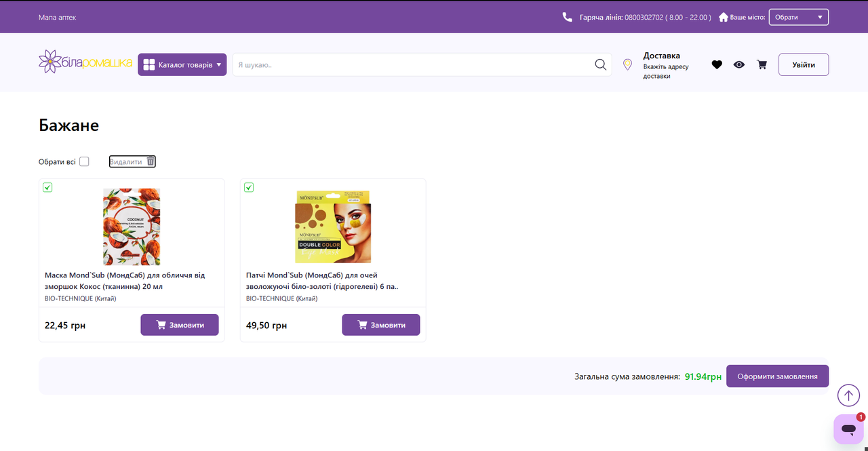Viewport: 868px width, 451px height.
Task: Tick the Обрати всі checkbox
Action: 84,161
